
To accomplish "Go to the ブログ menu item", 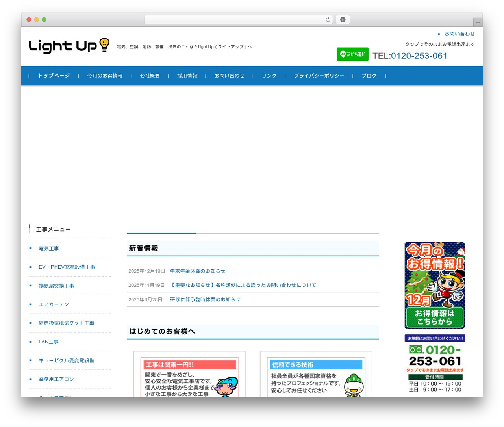I will 369,76.
